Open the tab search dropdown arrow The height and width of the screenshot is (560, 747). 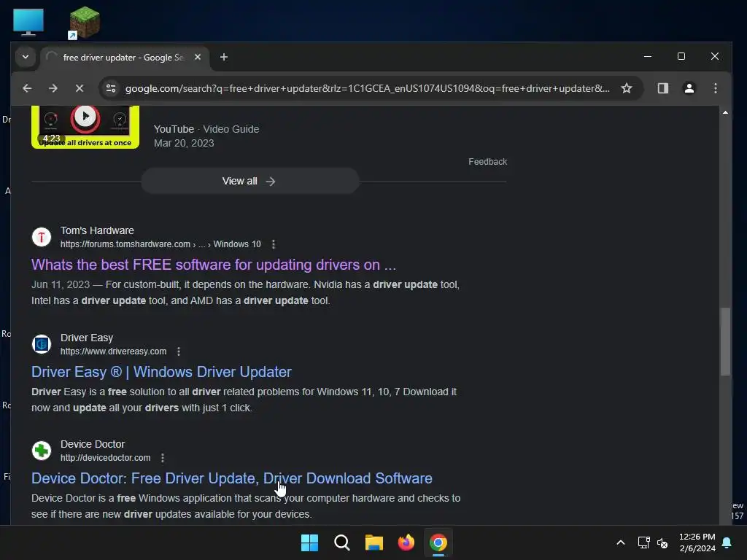26,57
